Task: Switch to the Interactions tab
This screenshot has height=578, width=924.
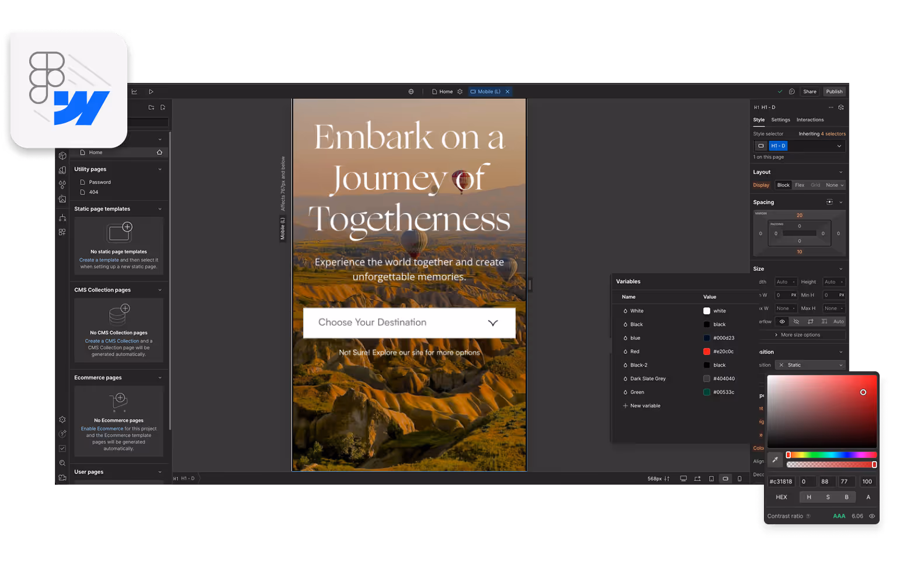Action: click(810, 120)
